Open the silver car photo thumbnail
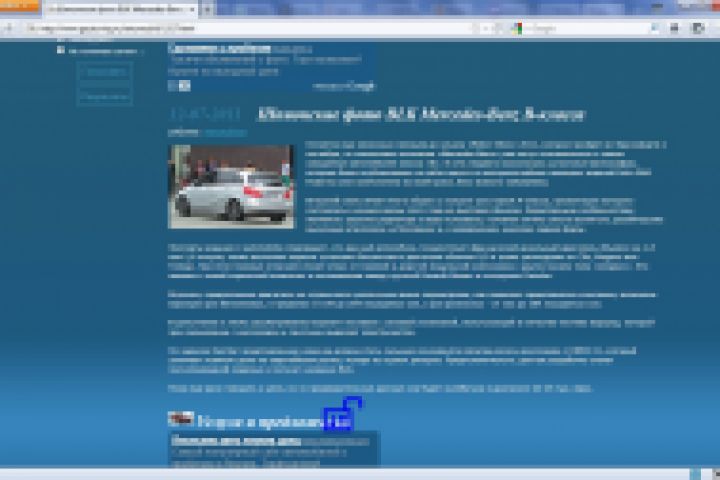The width and height of the screenshot is (720, 480). 231,186
